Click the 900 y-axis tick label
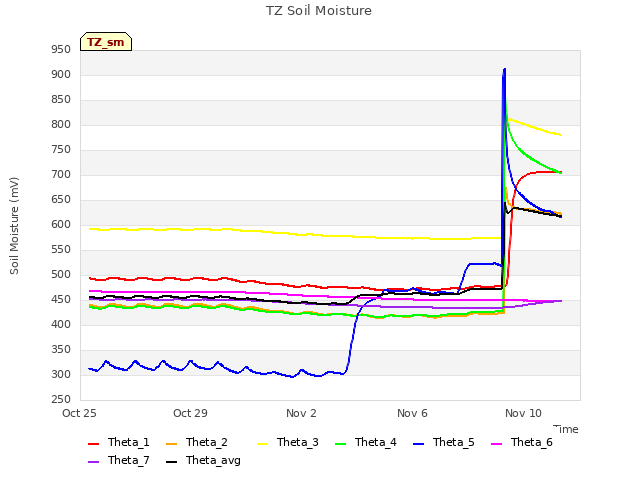Screen dimensions: 640x480 [61, 75]
